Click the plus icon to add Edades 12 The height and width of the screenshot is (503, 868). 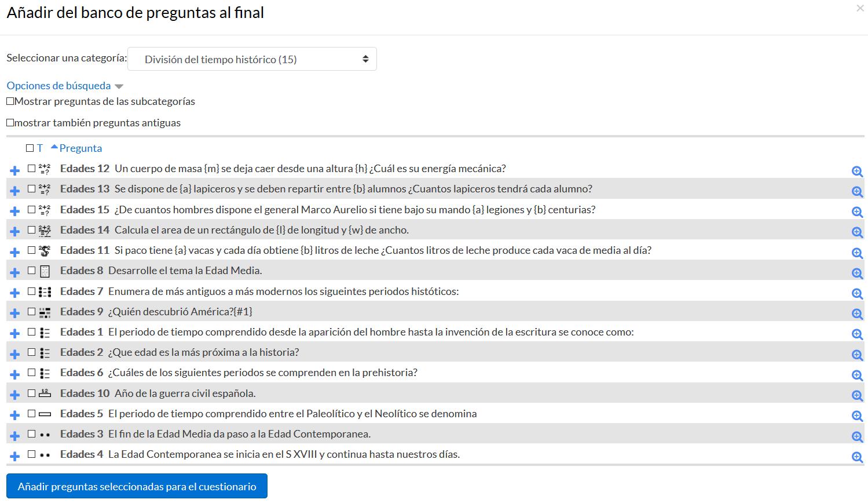click(x=15, y=171)
